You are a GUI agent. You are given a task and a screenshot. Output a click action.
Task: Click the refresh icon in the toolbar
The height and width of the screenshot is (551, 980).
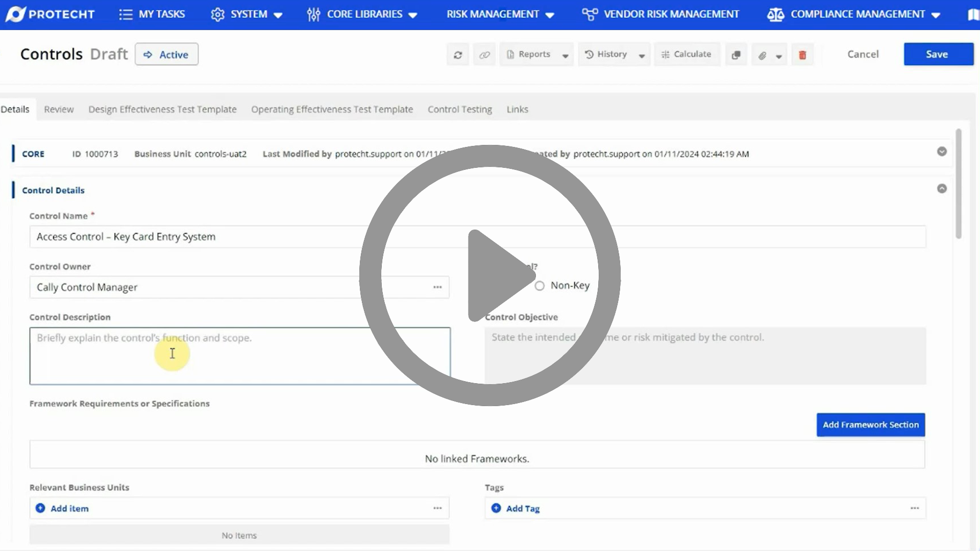point(457,54)
